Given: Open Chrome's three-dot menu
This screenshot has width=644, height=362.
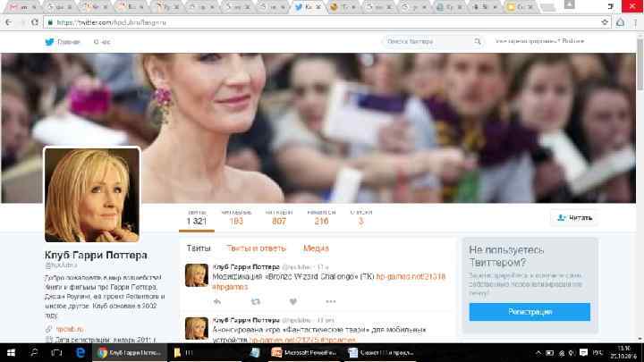Looking at the screenshot, I should click(x=636, y=22).
